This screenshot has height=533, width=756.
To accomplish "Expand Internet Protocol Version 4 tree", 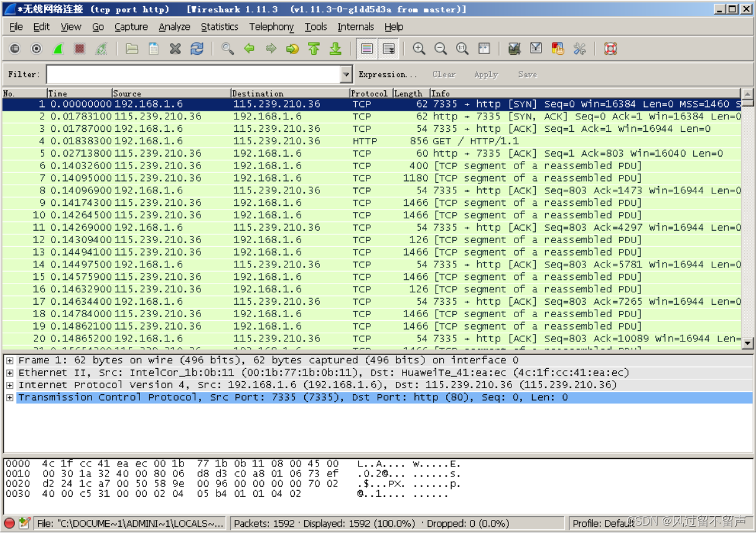I will (x=10, y=385).
